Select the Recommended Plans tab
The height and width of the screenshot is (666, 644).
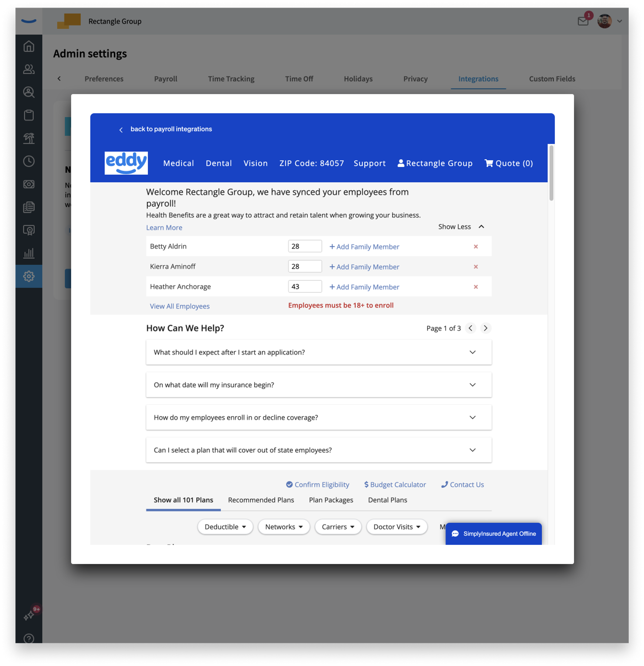tap(261, 500)
